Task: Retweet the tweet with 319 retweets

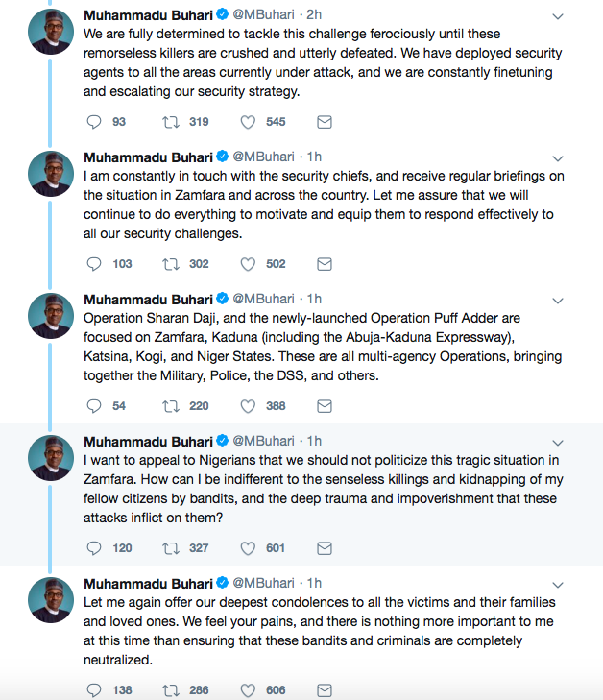Action: 171,122
